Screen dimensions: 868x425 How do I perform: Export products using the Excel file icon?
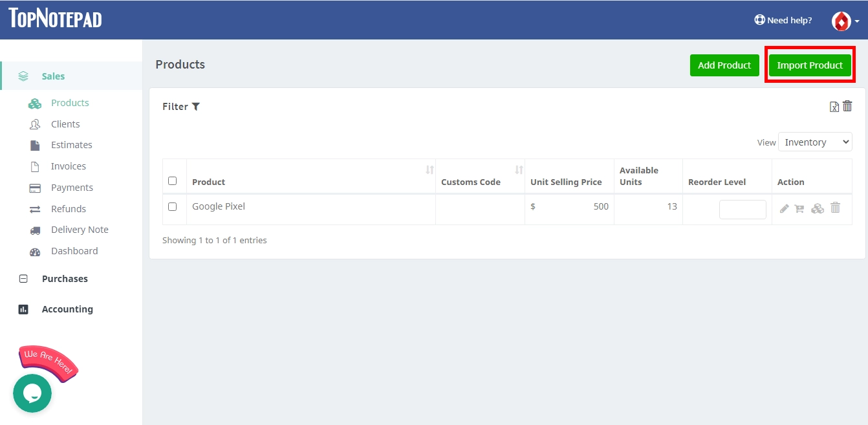click(x=834, y=106)
